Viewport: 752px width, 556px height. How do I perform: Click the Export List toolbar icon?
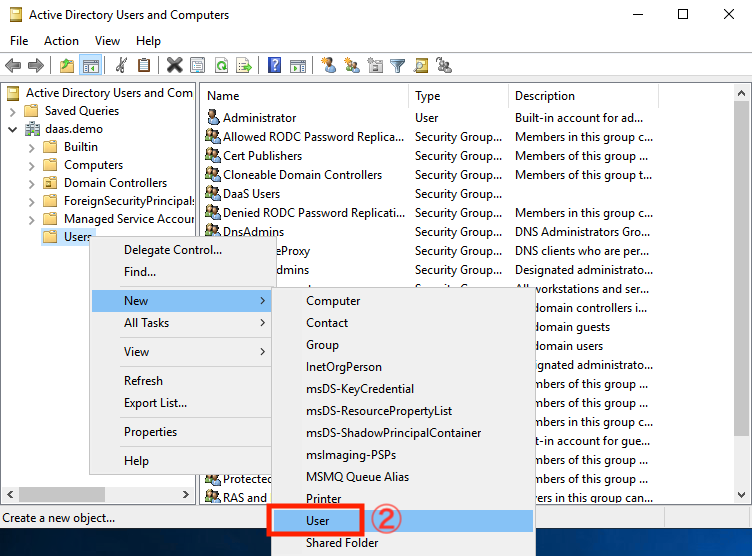point(244,65)
